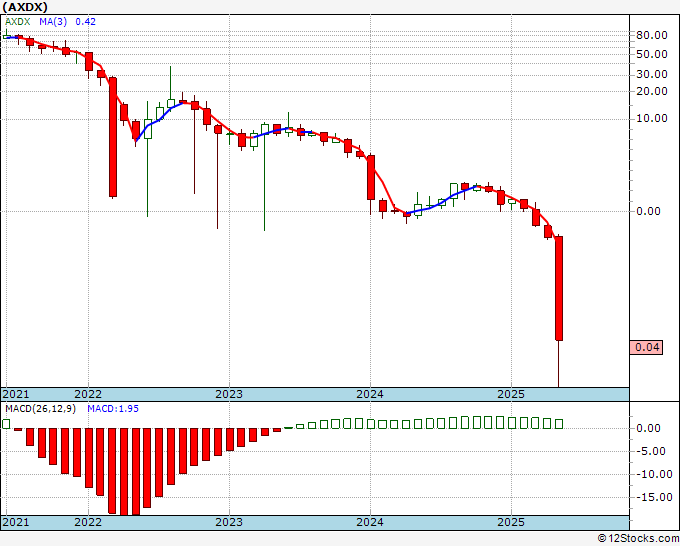680x546 pixels.
Task: Click the -5.00 MACD axis label
Action: coord(651,451)
